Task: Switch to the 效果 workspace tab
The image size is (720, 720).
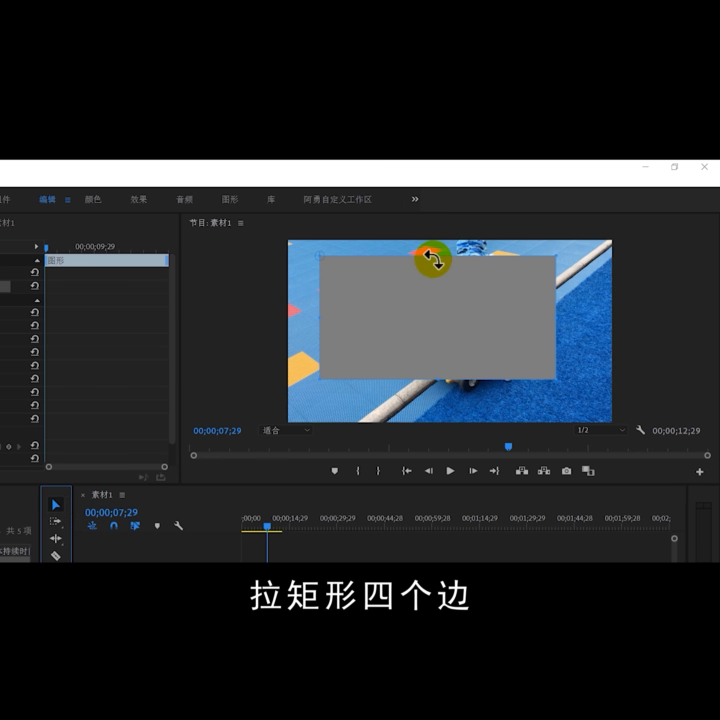Action: (x=139, y=199)
